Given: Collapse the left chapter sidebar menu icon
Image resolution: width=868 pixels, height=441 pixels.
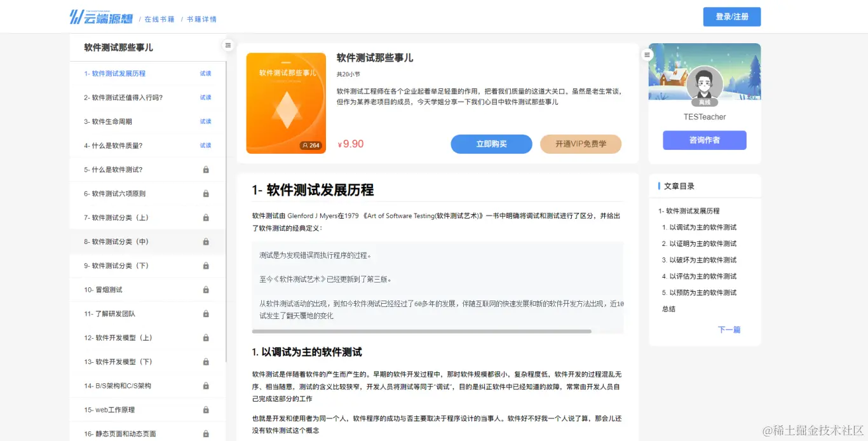Looking at the screenshot, I should pyautogui.click(x=228, y=45).
